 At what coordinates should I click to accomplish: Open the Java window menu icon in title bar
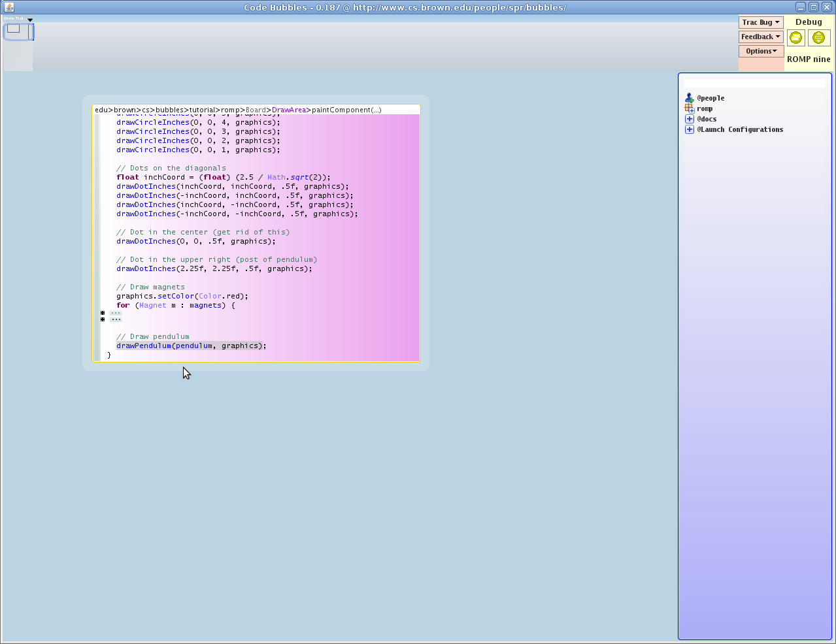(9, 7)
